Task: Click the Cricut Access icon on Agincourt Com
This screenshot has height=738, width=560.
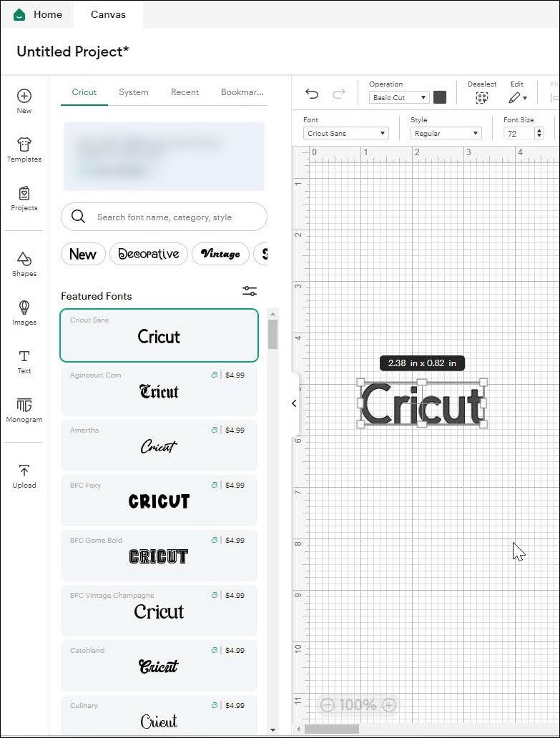Action: pyautogui.click(x=214, y=375)
